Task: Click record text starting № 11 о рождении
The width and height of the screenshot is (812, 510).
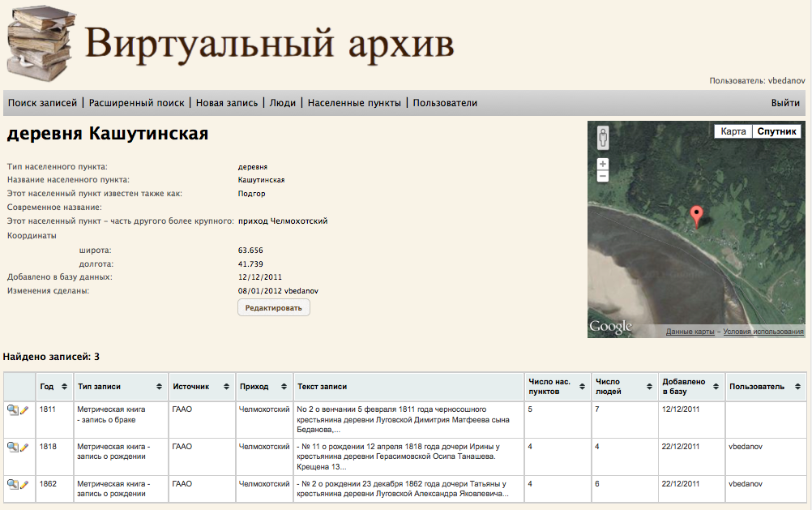Action: [x=398, y=456]
